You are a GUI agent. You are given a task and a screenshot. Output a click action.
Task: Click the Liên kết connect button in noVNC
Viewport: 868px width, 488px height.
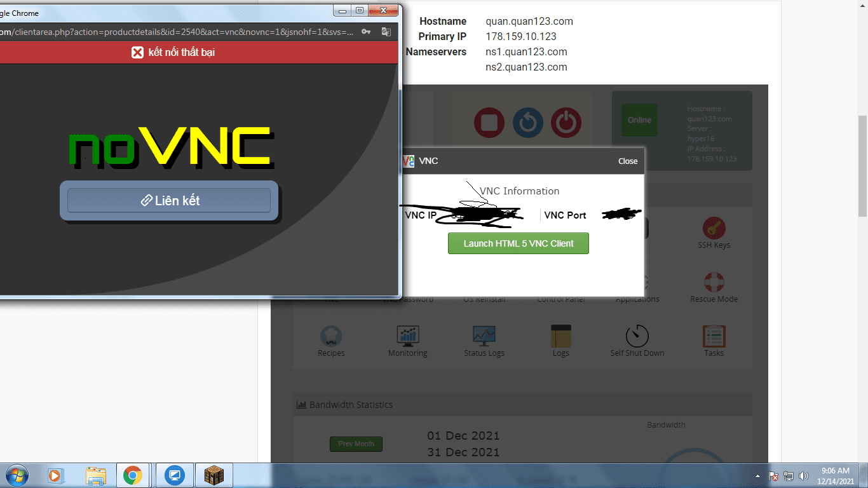coord(169,200)
